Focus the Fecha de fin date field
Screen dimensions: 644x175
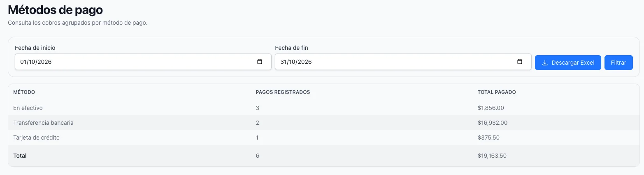point(403,62)
